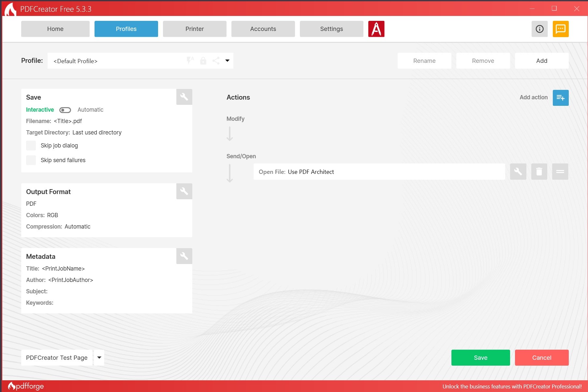Image resolution: width=588 pixels, height=392 pixels.
Task: Click the Metadata heading
Action: 41,257
